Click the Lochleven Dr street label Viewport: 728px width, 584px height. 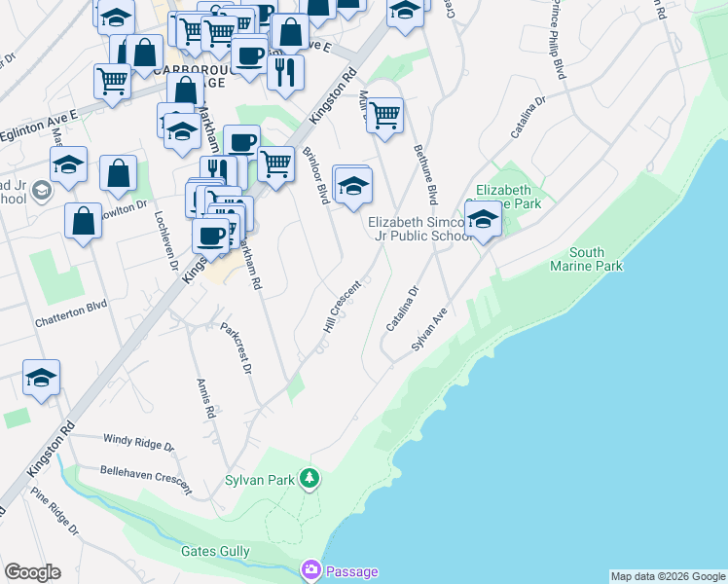pyautogui.click(x=166, y=241)
